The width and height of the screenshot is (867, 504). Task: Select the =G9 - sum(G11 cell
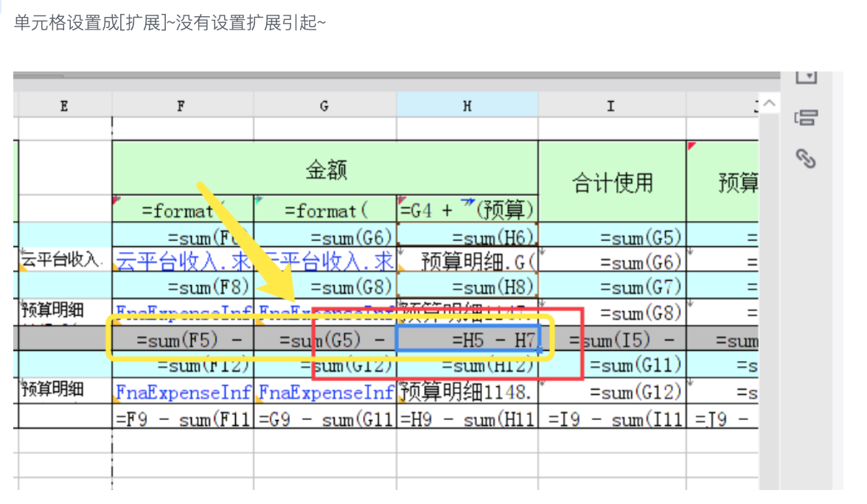[x=325, y=417]
